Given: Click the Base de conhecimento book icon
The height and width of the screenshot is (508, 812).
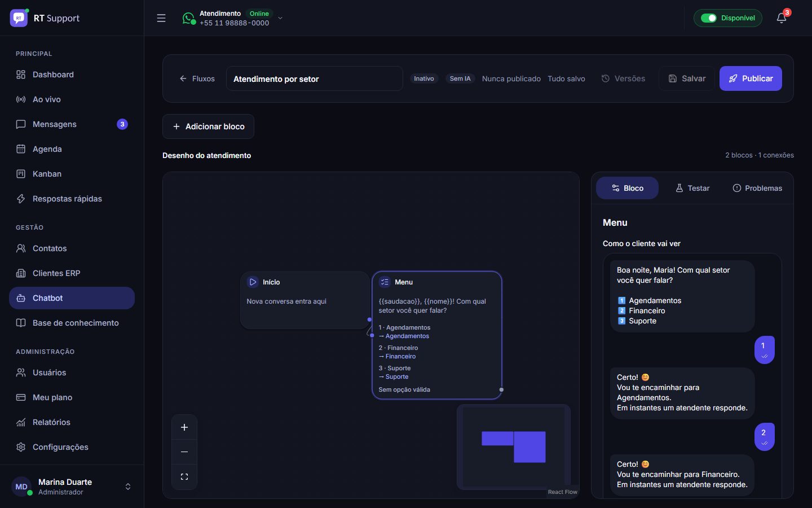Looking at the screenshot, I should (x=21, y=323).
